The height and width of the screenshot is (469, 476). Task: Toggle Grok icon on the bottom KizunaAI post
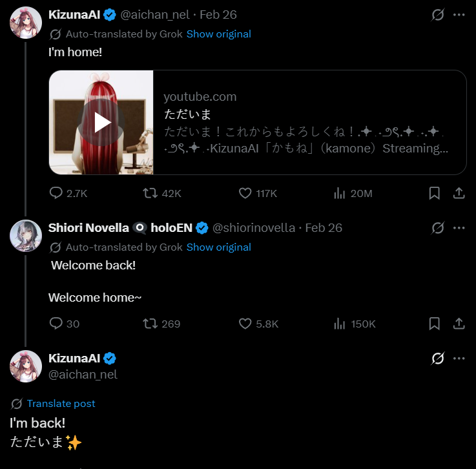(x=438, y=359)
